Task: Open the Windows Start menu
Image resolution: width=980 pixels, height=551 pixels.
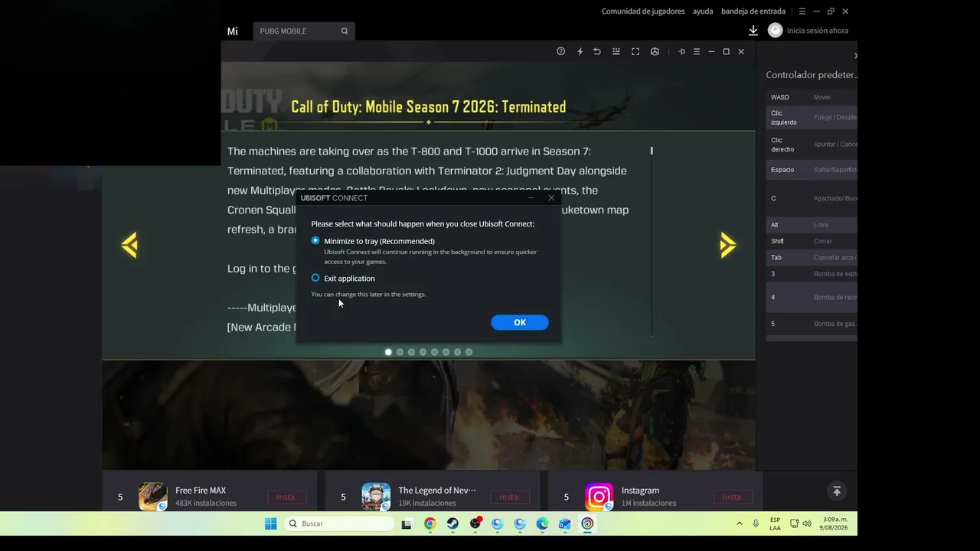Action: [x=270, y=523]
